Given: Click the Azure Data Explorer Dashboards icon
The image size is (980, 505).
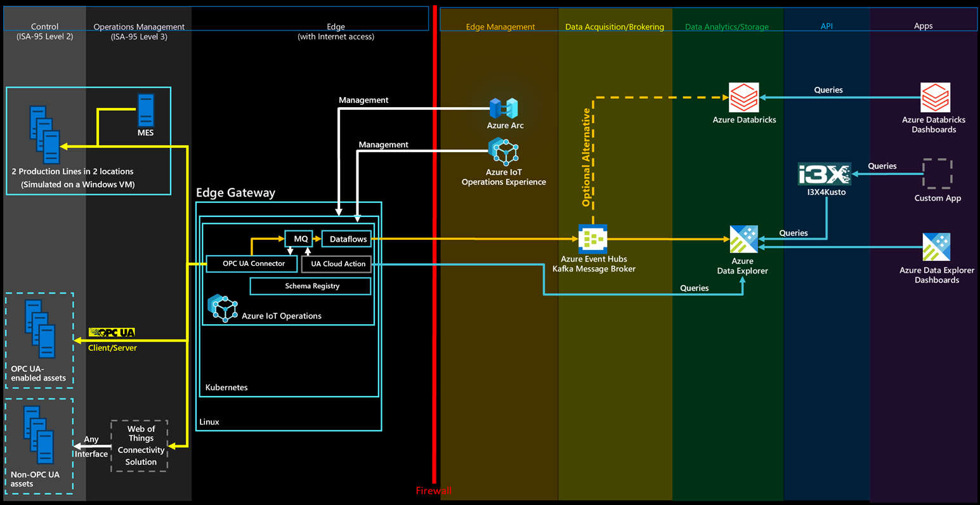Looking at the screenshot, I should tap(936, 247).
